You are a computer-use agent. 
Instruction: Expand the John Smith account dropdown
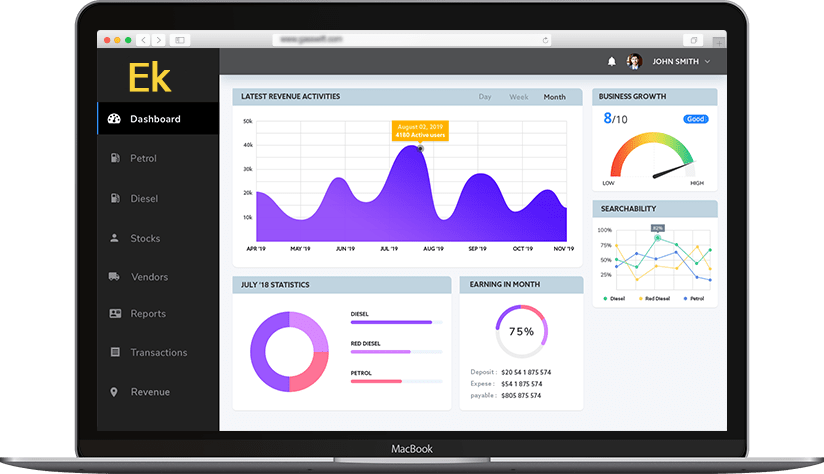707,61
